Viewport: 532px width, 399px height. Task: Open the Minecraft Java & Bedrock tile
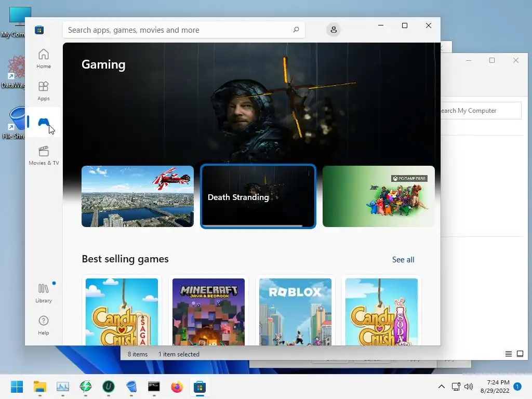click(x=208, y=312)
